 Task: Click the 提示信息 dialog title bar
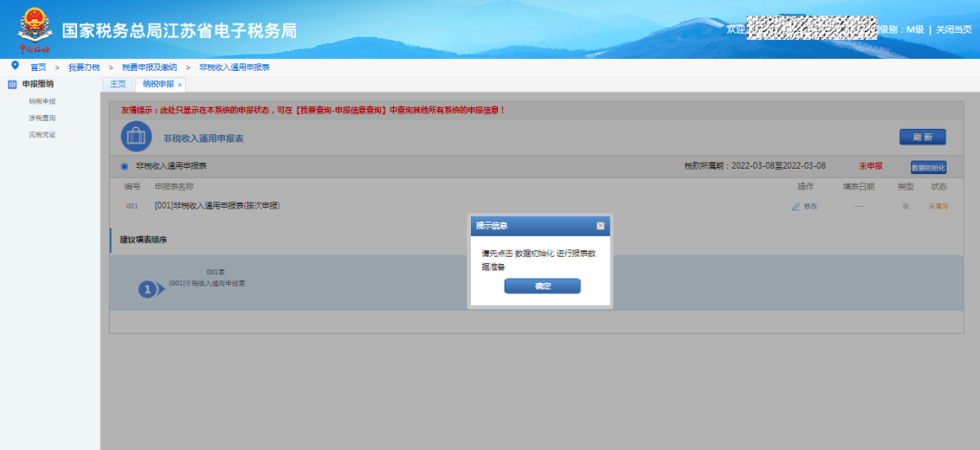coord(540,226)
